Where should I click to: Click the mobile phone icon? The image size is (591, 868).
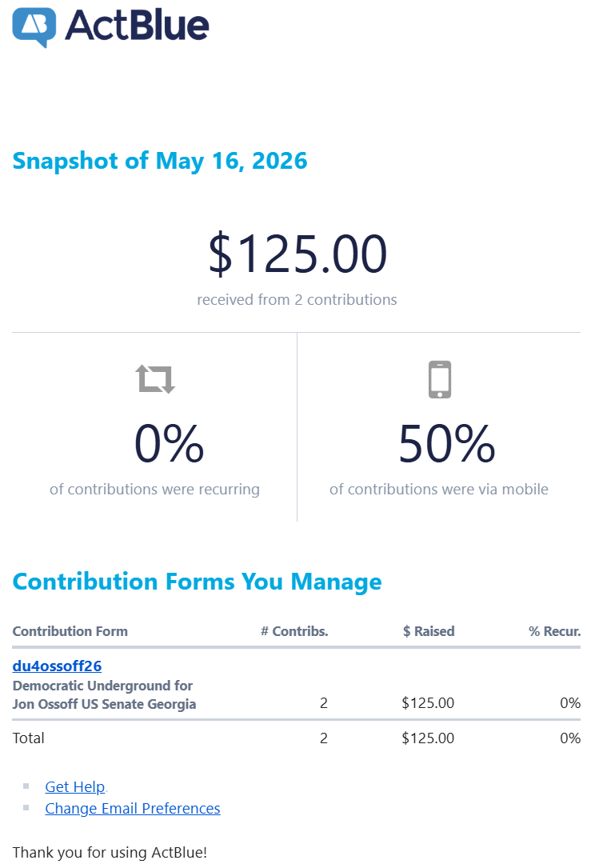[x=440, y=380]
